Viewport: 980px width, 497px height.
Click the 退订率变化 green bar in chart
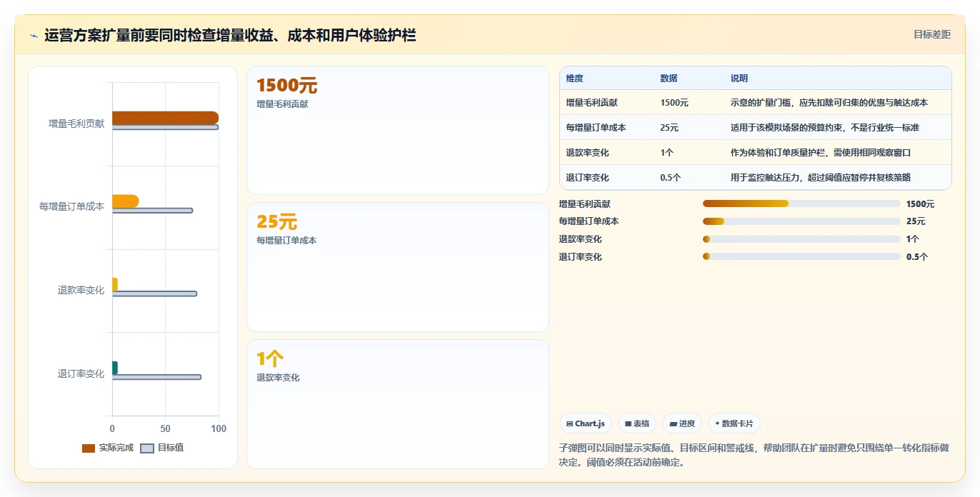click(114, 368)
